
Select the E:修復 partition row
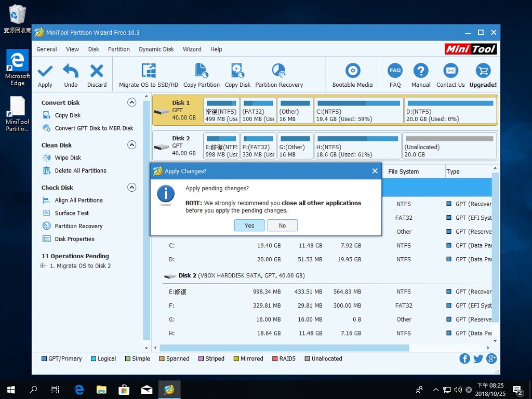327,291
